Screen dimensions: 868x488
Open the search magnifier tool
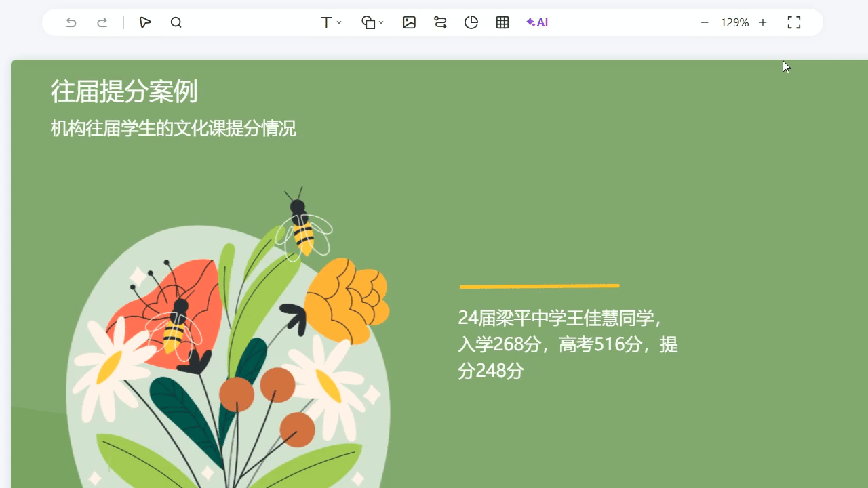176,22
